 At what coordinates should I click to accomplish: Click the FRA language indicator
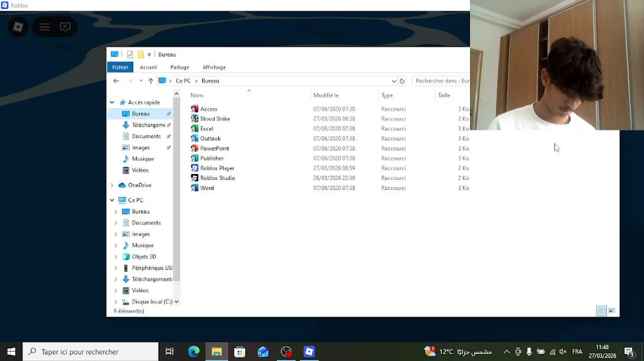tap(577, 351)
